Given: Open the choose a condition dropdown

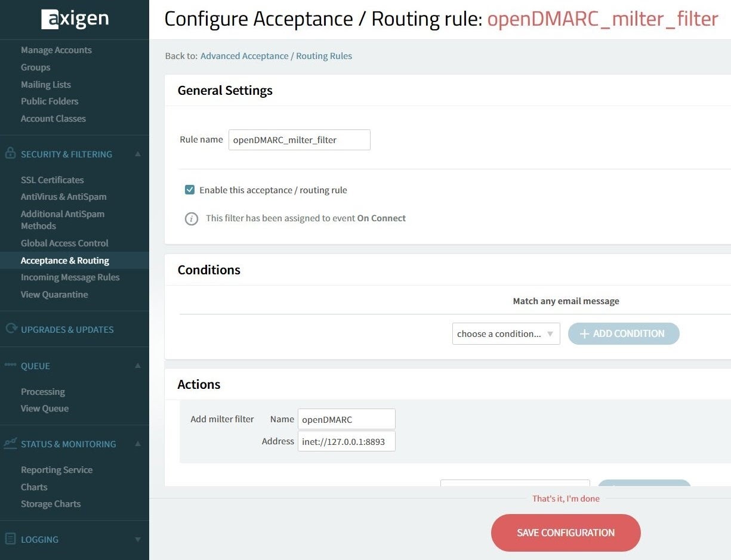Looking at the screenshot, I should tap(505, 334).
